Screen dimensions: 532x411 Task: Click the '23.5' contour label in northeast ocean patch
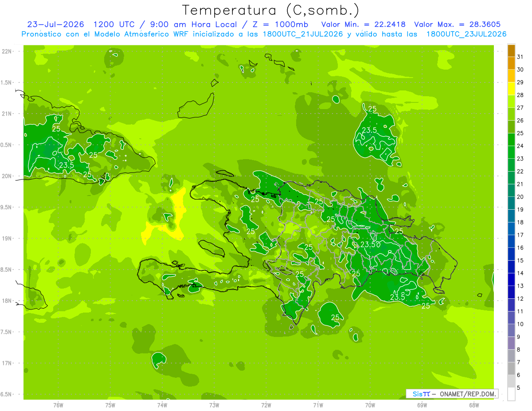pyautogui.click(x=369, y=130)
